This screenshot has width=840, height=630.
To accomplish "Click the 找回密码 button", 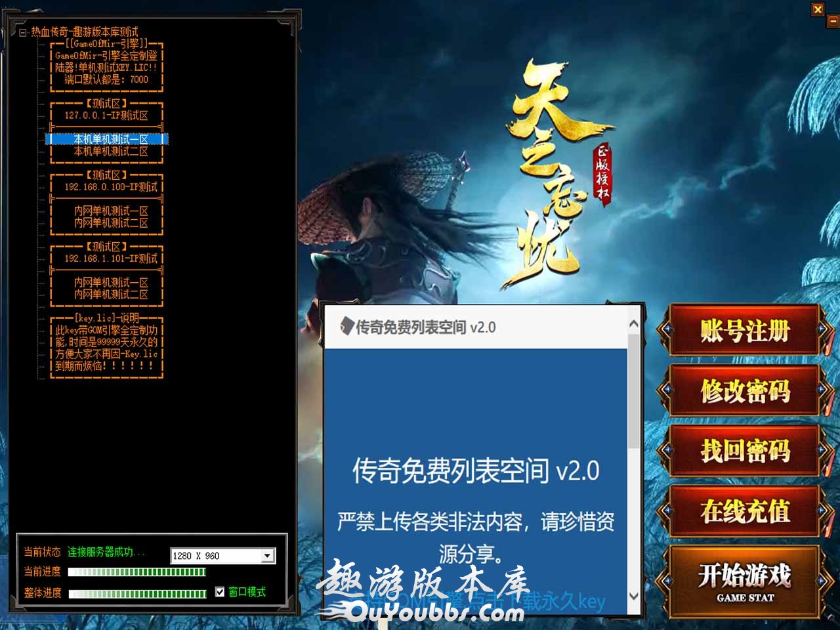I will [744, 451].
